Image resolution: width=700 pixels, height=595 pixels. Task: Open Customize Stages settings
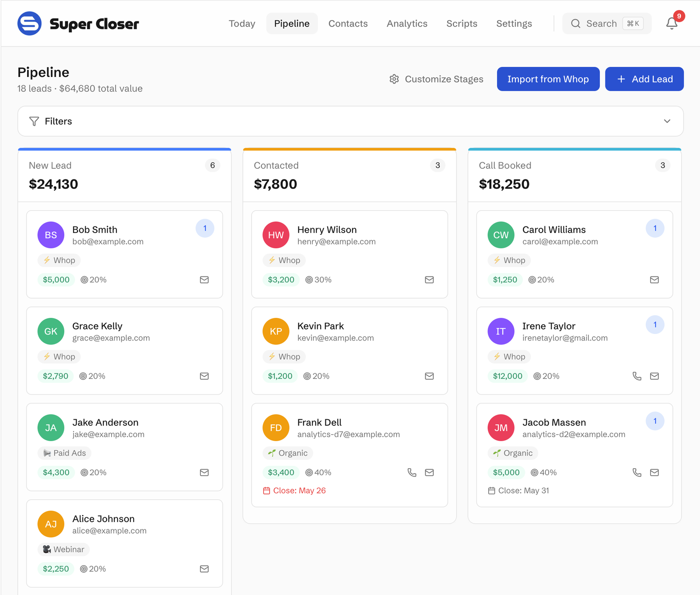pos(437,79)
